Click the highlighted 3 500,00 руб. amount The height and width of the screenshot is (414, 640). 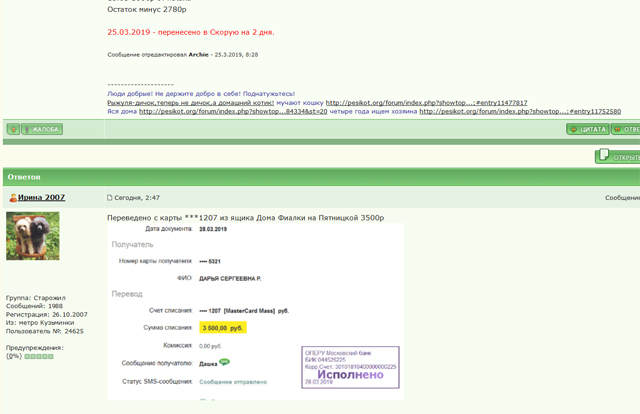point(223,328)
